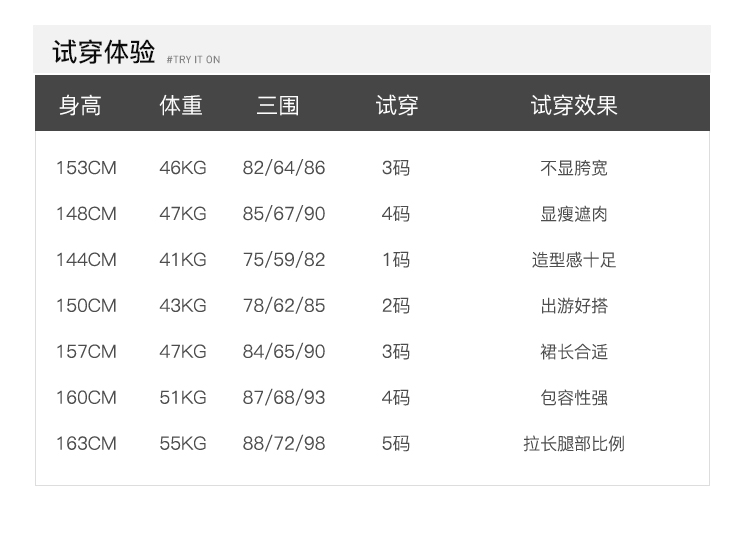Click the #TRY IT ON subtitle text
750x560 pixels.
pos(193,60)
